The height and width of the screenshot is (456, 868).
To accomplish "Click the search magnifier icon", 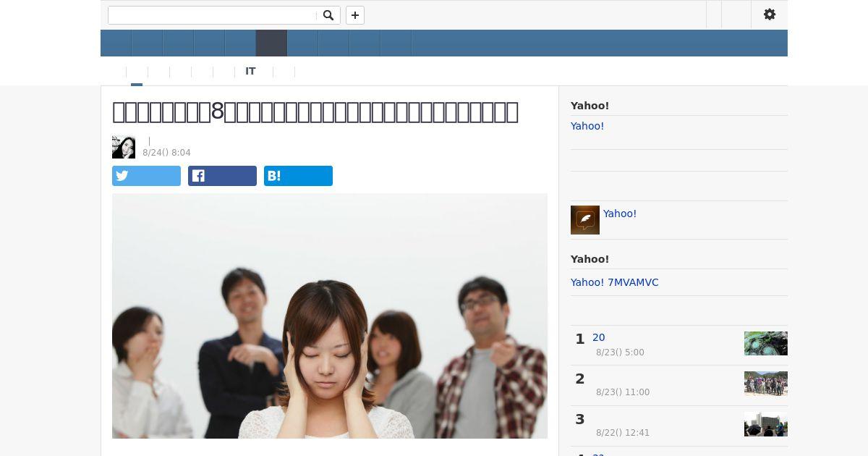I will 328,15.
